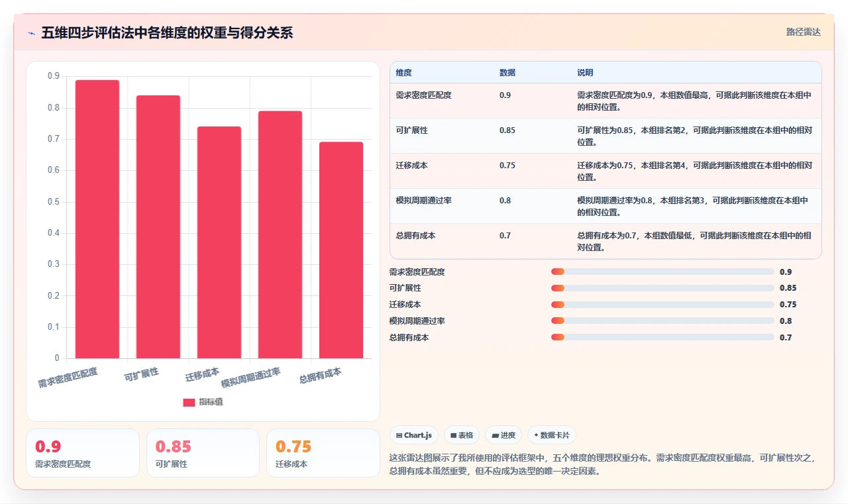Click the 模拟周期通过率 bar in chart
The width and height of the screenshot is (848, 504).
tap(280, 234)
